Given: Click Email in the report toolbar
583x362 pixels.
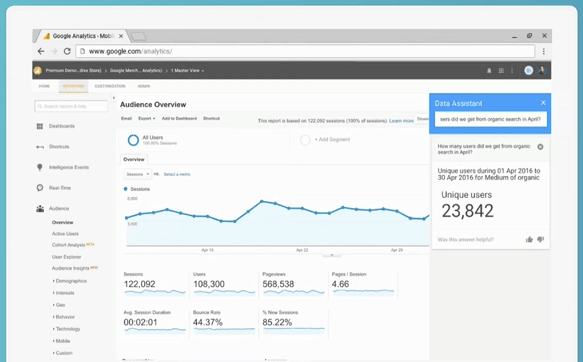Looking at the screenshot, I should (x=126, y=119).
